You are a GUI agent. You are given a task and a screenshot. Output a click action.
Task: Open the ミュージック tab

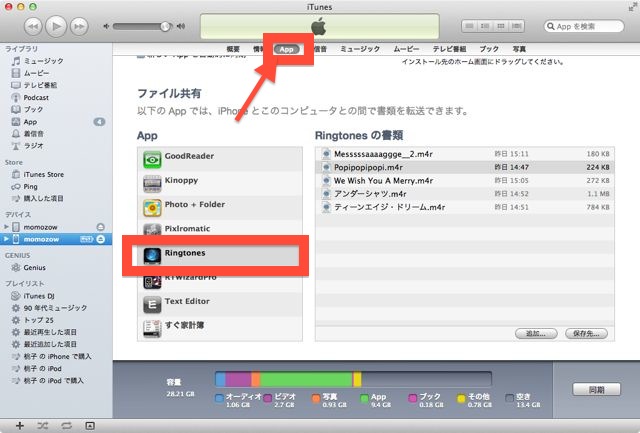(x=360, y=49)
